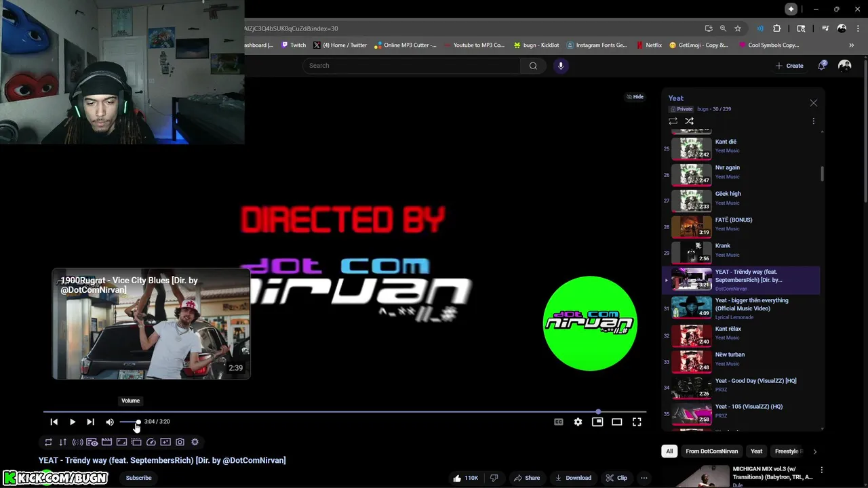Toggle closed captions on player

pyautogui.click(x=559, y=422)
